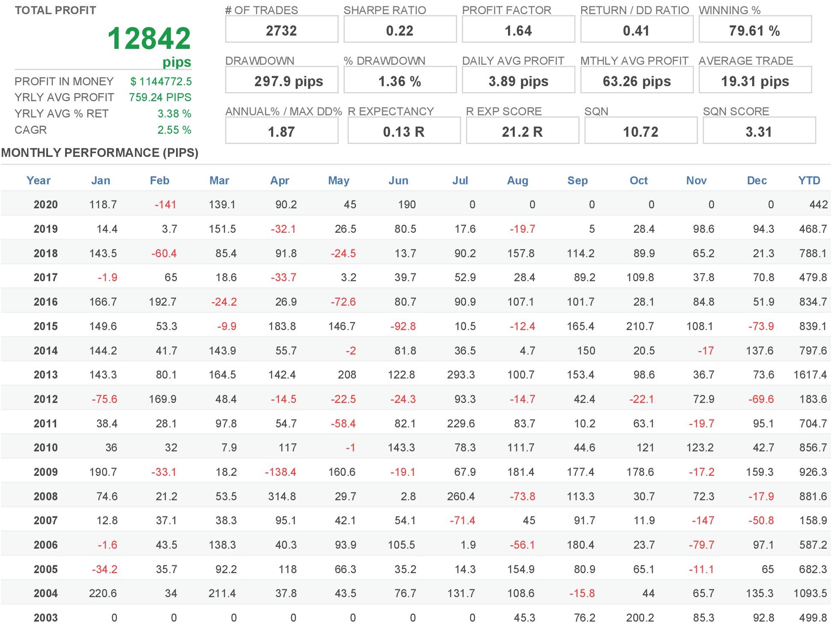The height and width of the screenshot is (634, 840).
Task: Click the CAGR value 2.55 %
Action: [174, 130]
